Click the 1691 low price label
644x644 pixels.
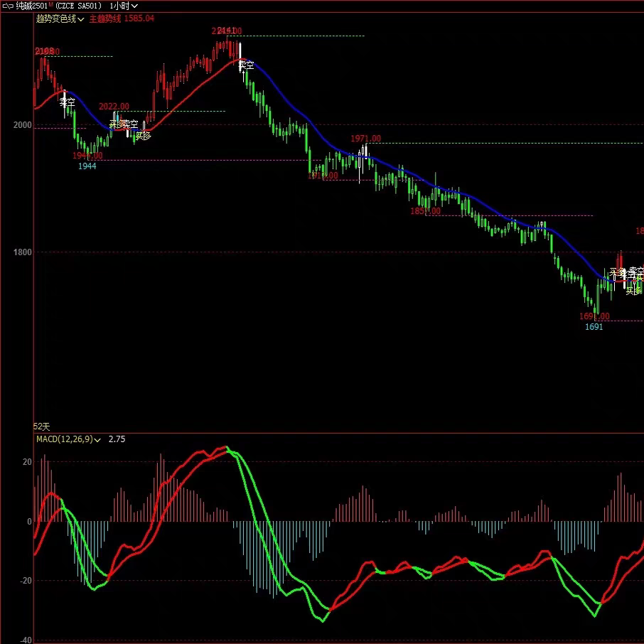[x=594, y=327]
